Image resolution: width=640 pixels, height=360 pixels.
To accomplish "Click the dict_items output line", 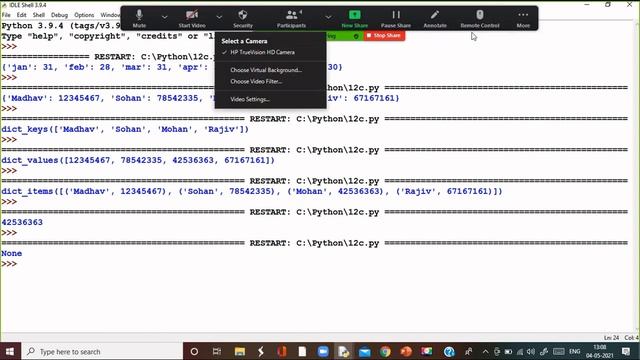I will [x=252, y=191].
